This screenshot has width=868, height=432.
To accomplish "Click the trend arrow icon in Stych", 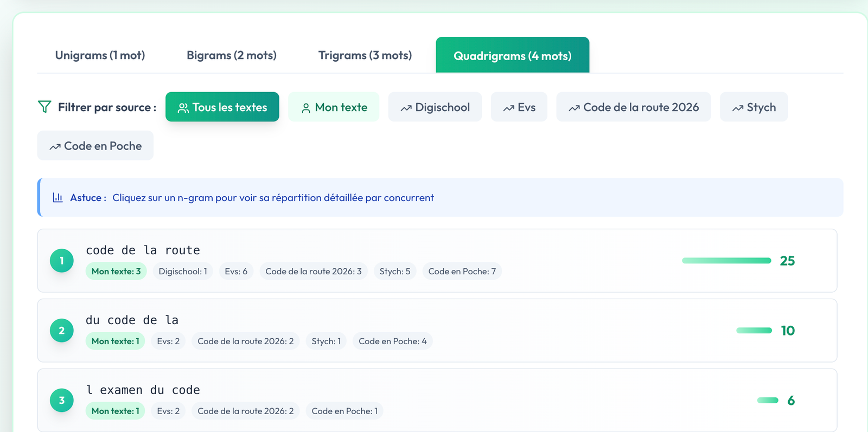I will 738,108.
